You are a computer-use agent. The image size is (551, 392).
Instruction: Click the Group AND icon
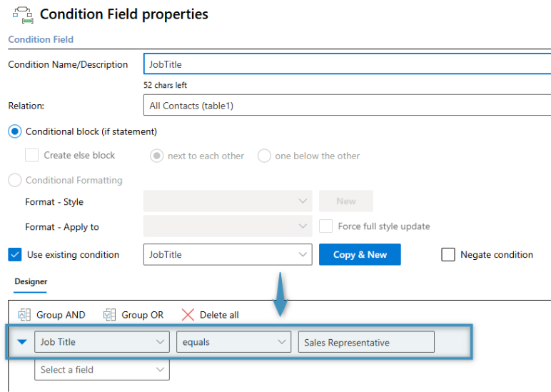point(24,315)
